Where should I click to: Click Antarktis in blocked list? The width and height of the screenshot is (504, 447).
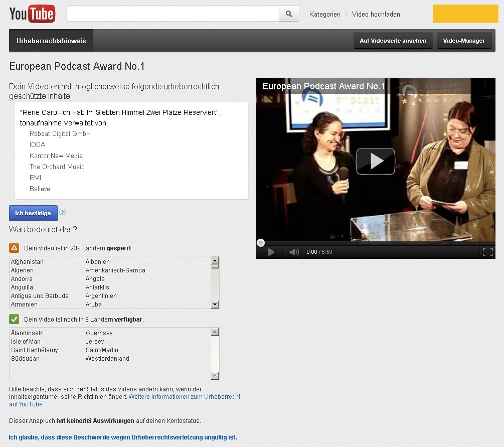tap(97, 287)
